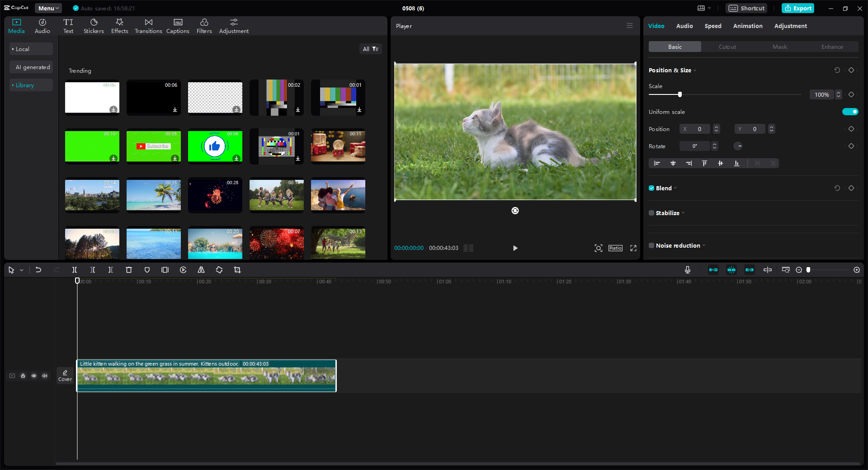Viewport: 868px width, 470px height.
Task: Hide the video track using the eye icon
Action: 33,376
